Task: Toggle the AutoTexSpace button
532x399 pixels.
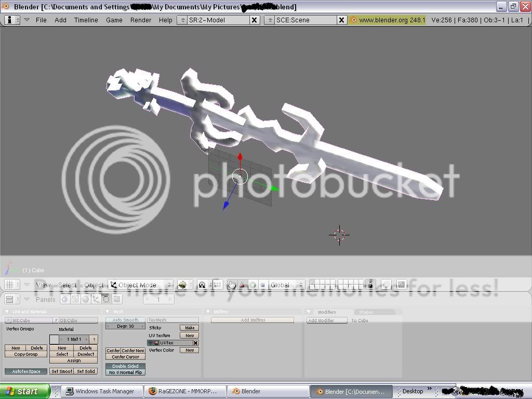Action: (x=26, y=371)
